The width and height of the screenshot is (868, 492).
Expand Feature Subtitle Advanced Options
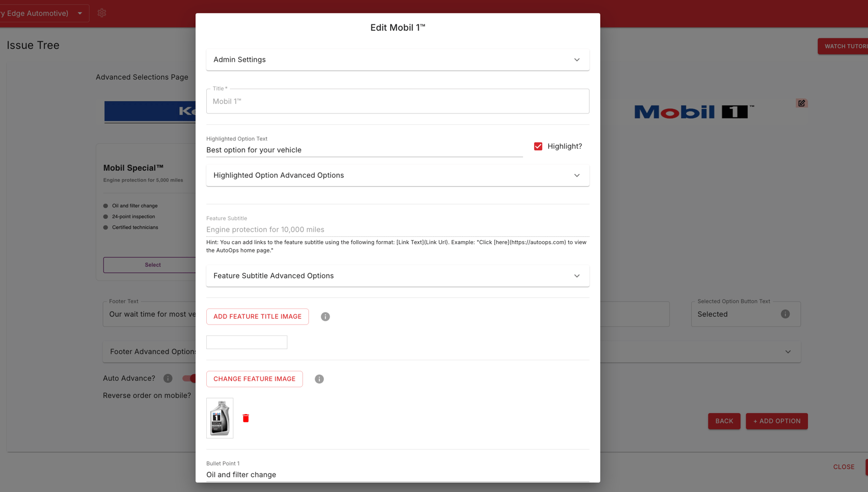[397, 276]
